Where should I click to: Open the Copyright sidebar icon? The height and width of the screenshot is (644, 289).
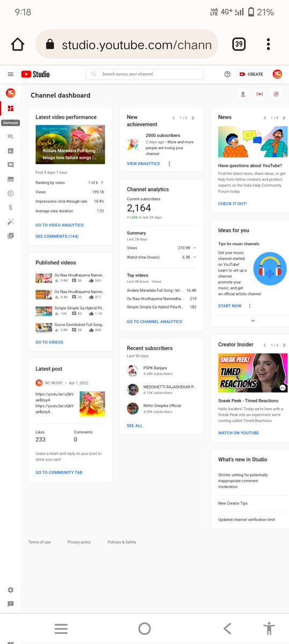point(10,193)
